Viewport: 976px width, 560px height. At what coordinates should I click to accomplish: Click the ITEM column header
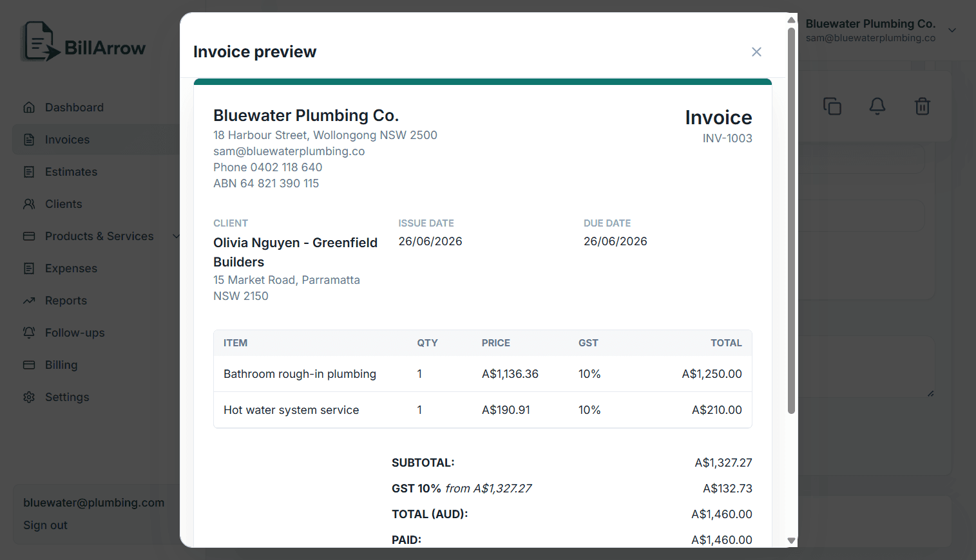click(235, 343)
